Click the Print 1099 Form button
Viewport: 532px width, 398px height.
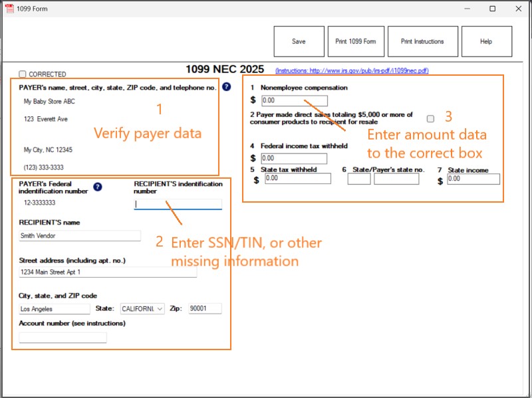(356, 41)
